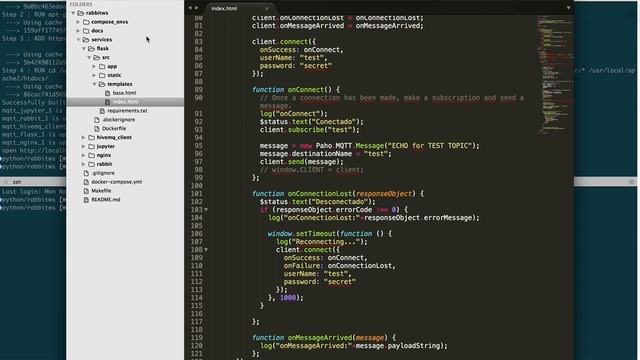
Task: Open .dockerignore in the sidebar
Action: tap(118, 120)
